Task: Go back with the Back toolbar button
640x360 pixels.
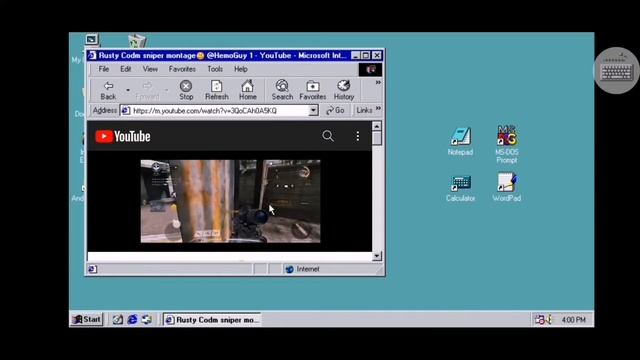Action: click(x=108, y=90)
